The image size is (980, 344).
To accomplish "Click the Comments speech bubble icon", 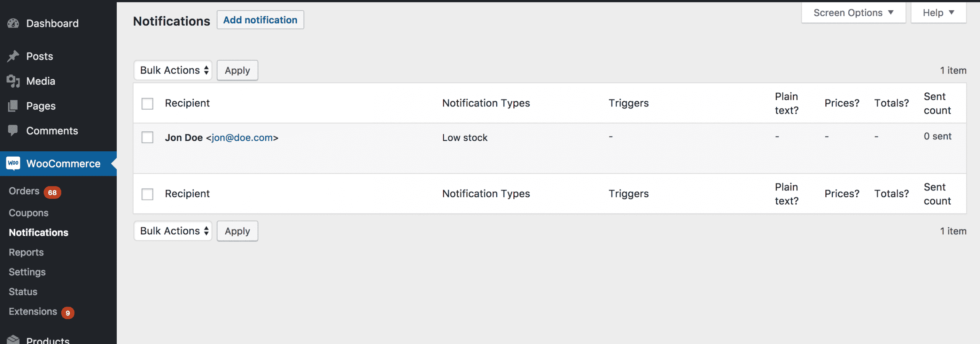I will pos(13,131).
